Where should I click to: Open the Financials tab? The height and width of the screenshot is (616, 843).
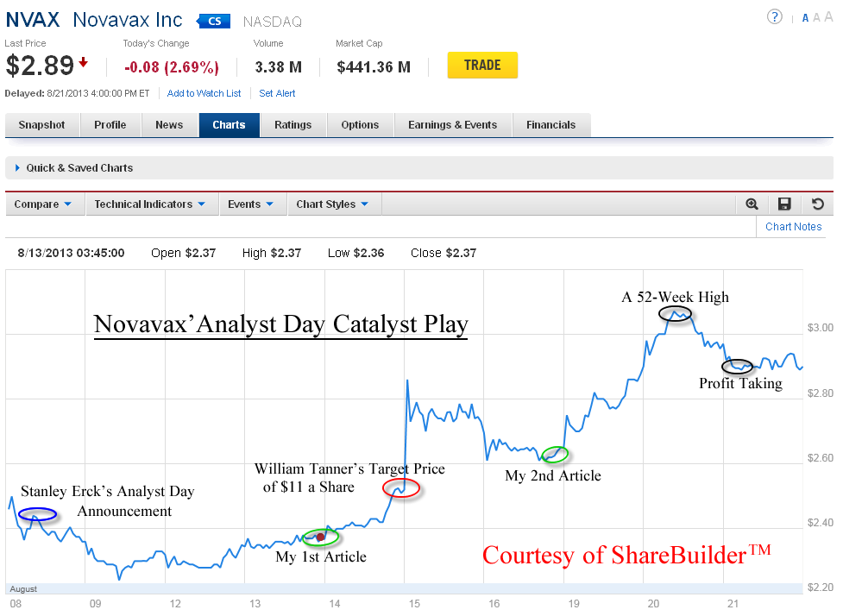pyautogui.click(x=550, y=125)
